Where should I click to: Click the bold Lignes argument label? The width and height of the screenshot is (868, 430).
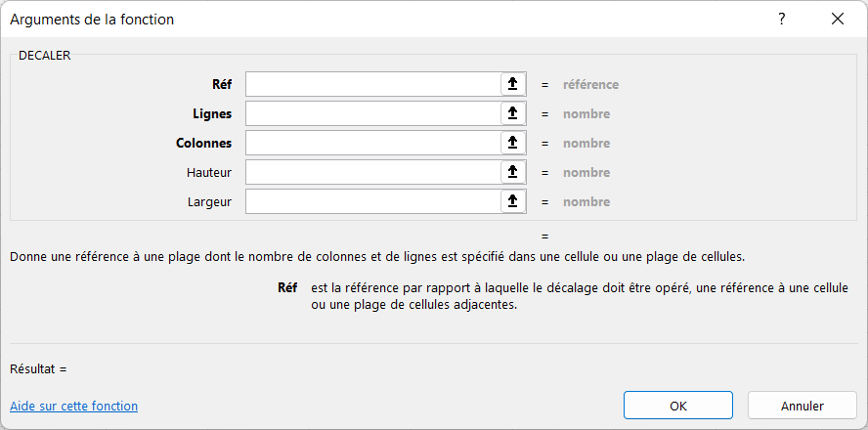click(x=212, y=114)
